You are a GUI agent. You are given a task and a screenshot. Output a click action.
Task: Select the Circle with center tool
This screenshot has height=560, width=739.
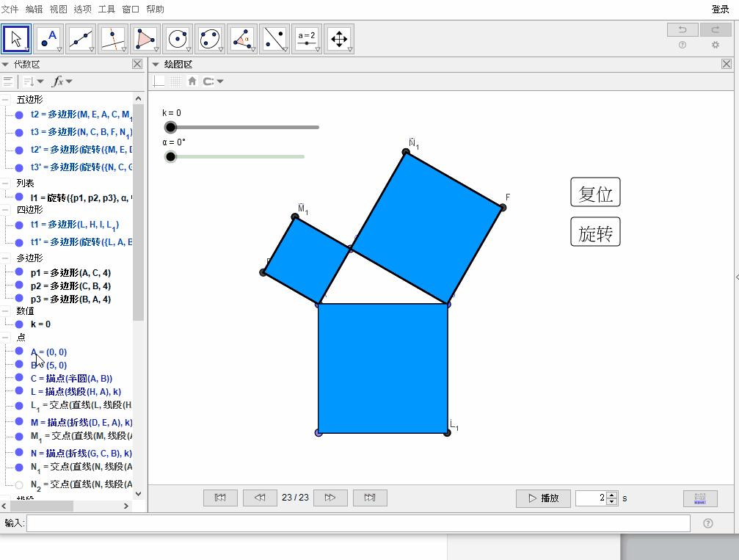178,39
